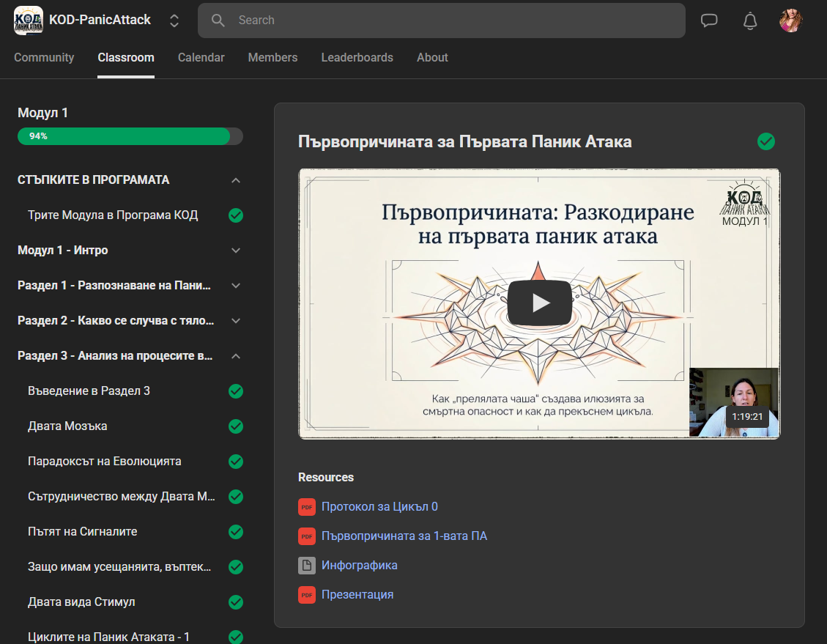
Task: Click the Раздел 2 - Какво се случва heading
Action: tap(116, 321)
